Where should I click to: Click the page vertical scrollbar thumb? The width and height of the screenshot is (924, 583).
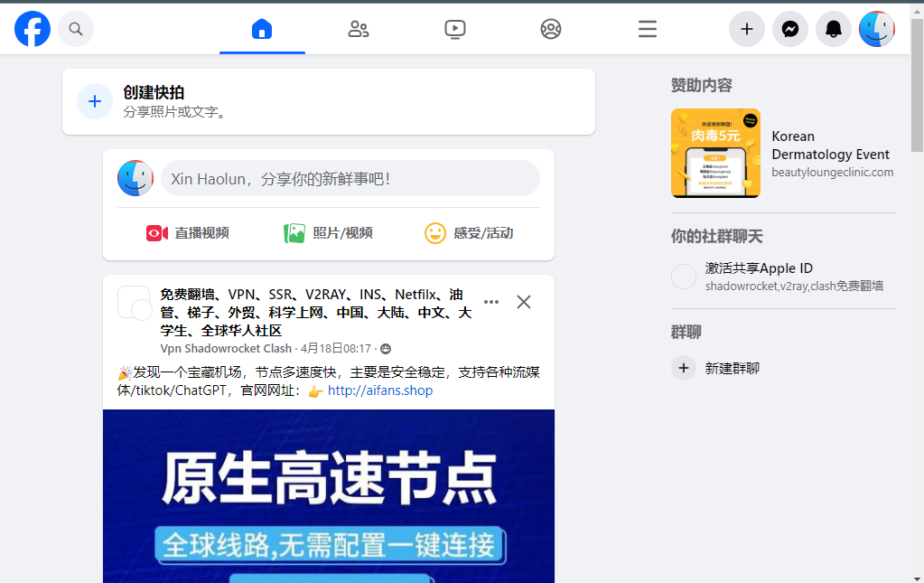(918, 86)
